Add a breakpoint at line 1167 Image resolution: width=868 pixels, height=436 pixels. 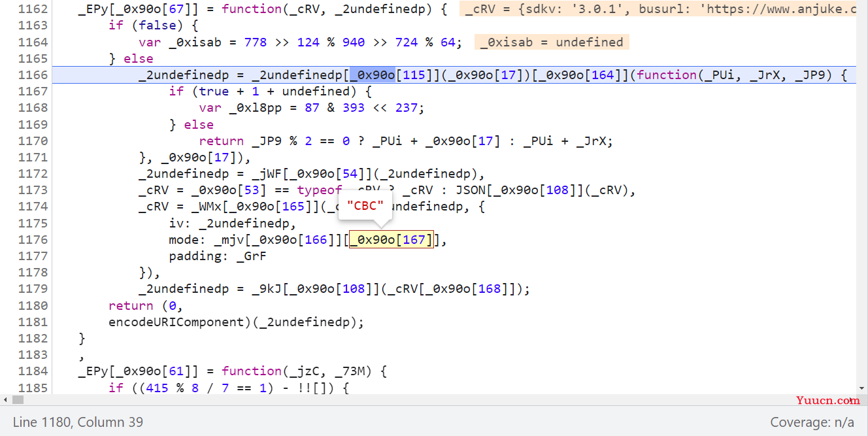pos(33,92)
